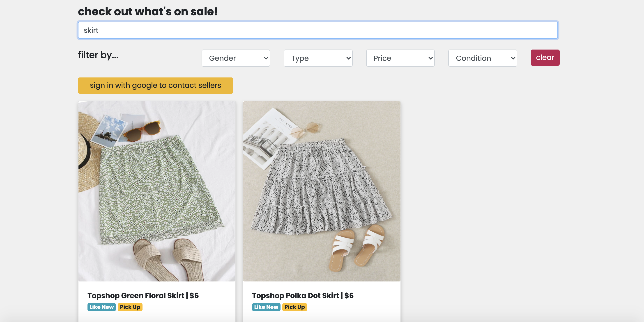Click the Condition dropdown chevron arrow
Image resolution: width=644 pixels, height=322 pixels.
(513, 58)
